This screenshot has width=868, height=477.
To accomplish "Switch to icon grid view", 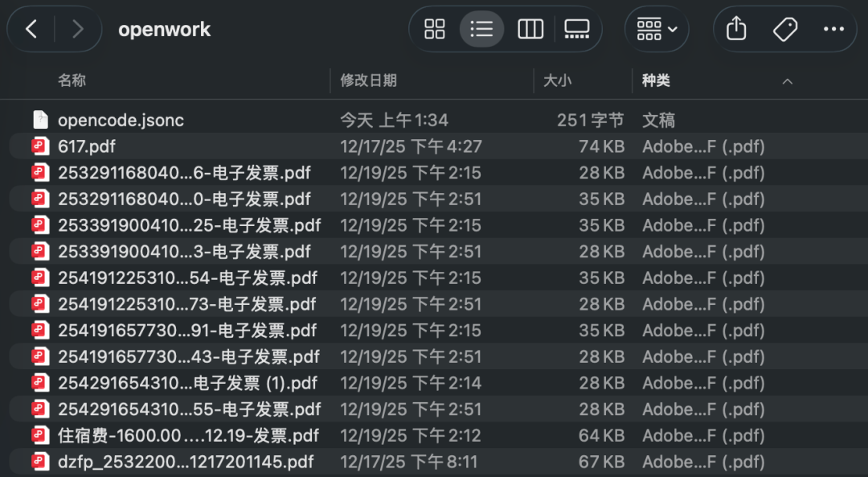I will coord(435,30).
